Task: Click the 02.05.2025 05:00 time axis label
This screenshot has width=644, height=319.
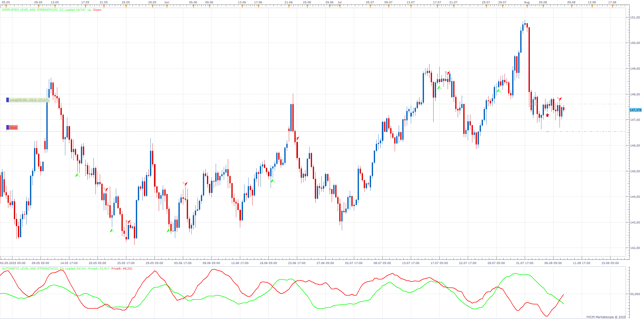Action: pyautogui.click(x=13, y=263)
